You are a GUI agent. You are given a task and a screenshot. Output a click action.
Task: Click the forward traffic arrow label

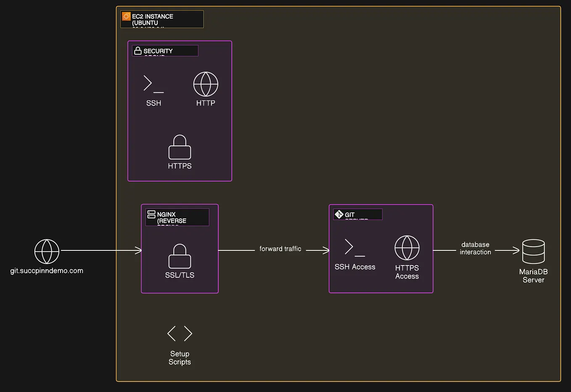[280, 249]
